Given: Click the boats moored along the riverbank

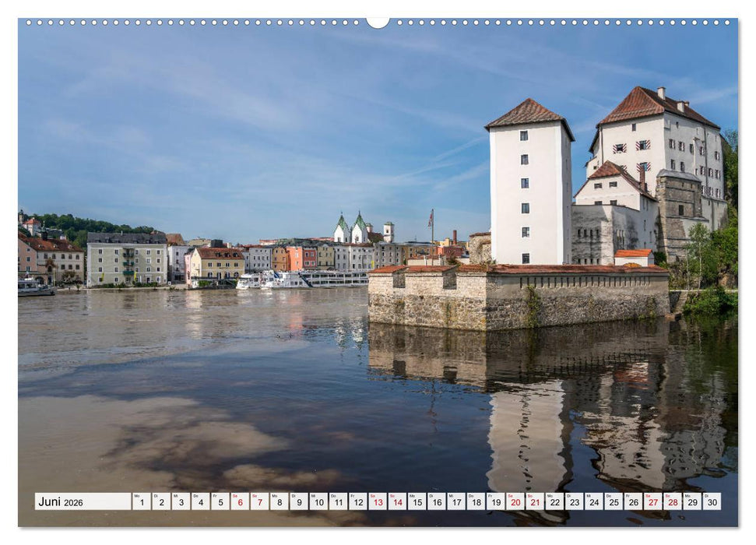Looking at the screenshot, I should [288, 280].
